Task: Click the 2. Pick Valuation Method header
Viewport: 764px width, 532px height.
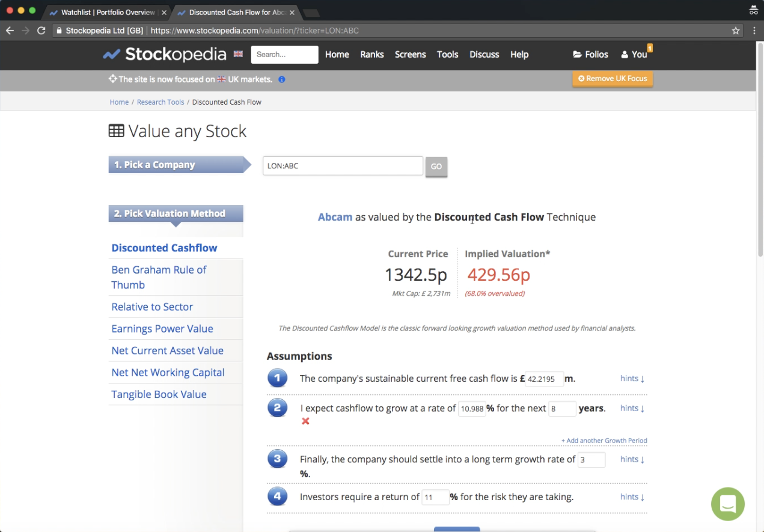Action: (x=176, y=213)
